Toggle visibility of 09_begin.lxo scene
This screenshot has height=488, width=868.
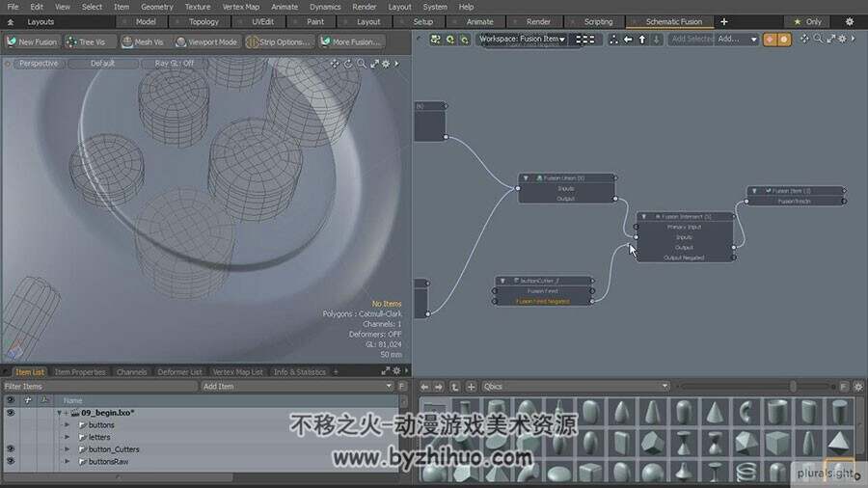point(10,412)
